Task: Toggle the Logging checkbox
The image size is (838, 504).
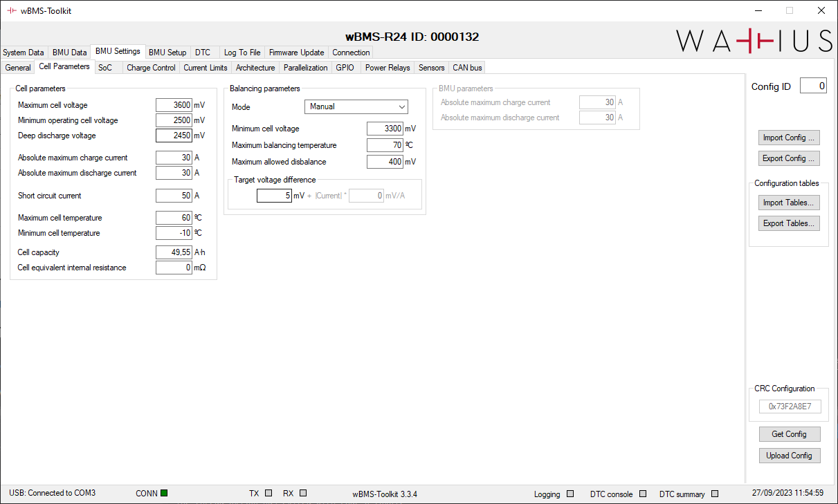Action: click(x=570, y=494)
